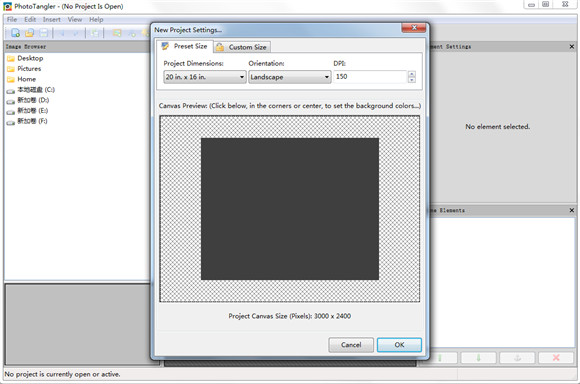Open the Edit menu
Screen dimensions: 580x384
tap(30, 19)
